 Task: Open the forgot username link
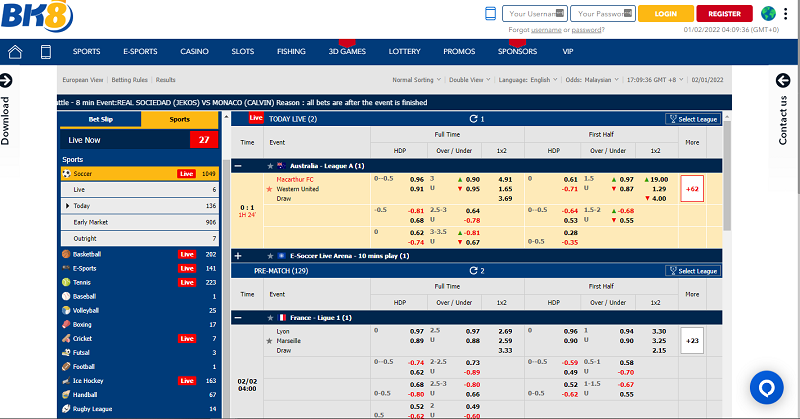tap(546, 30)
